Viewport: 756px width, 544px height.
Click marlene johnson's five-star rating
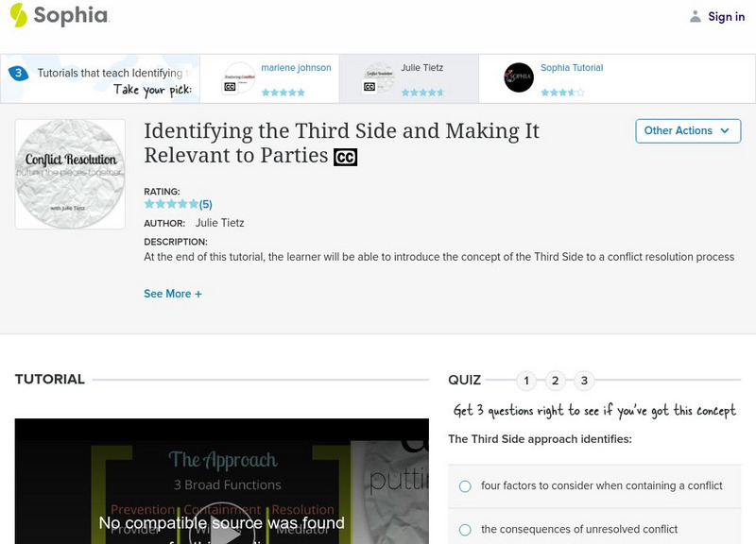point(283,92)
